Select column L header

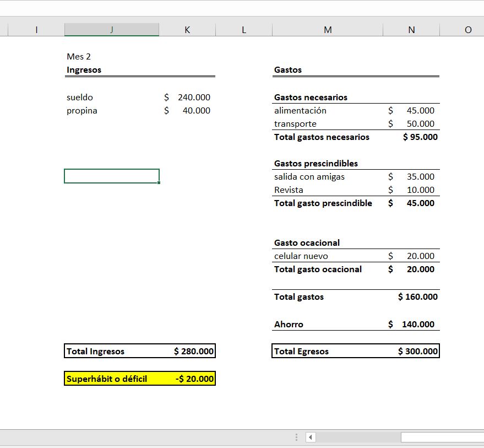244,30
